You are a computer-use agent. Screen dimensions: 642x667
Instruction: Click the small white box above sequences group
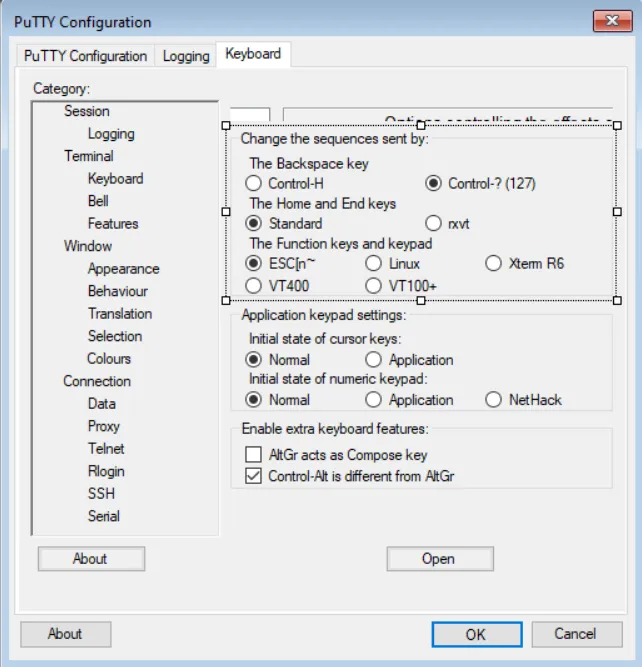250,114
